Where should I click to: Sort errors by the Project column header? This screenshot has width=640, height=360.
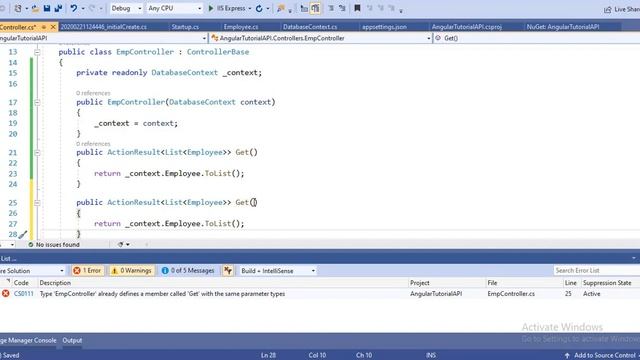420,282
